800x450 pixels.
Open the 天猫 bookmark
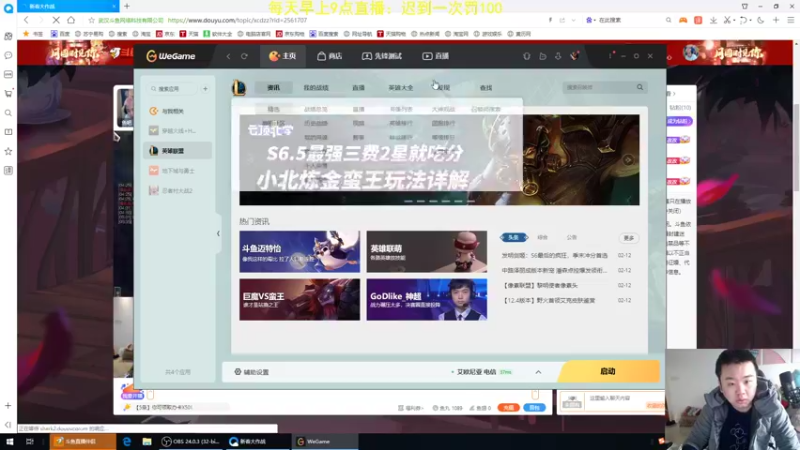[x=189, y=34]
